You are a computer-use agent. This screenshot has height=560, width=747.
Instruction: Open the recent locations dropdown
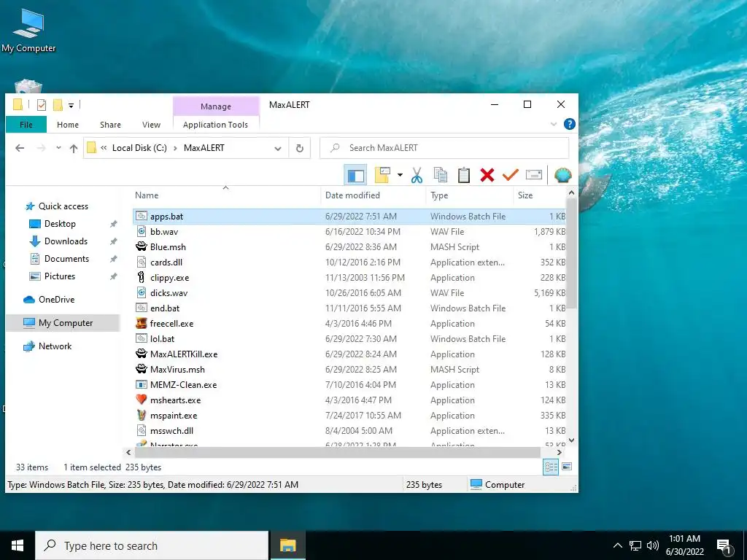[58, 148]
